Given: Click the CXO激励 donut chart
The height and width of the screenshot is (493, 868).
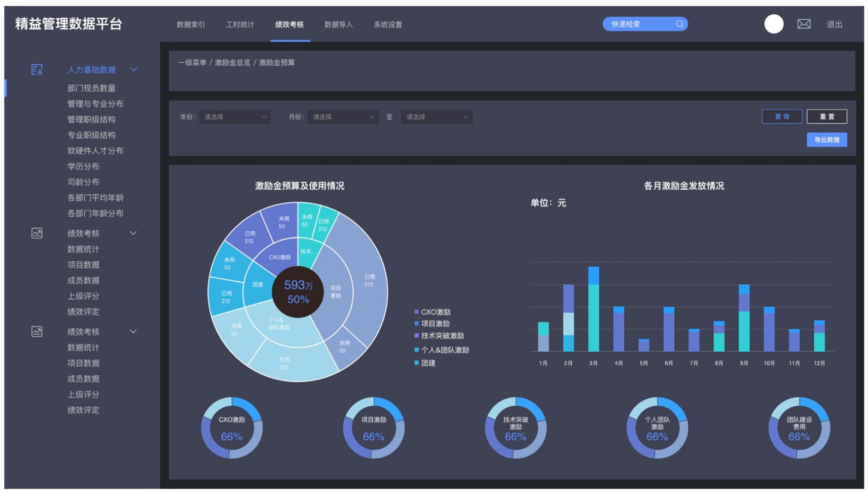Looking at the screenshot, I should pyautogui.click(x=232, y=428).
